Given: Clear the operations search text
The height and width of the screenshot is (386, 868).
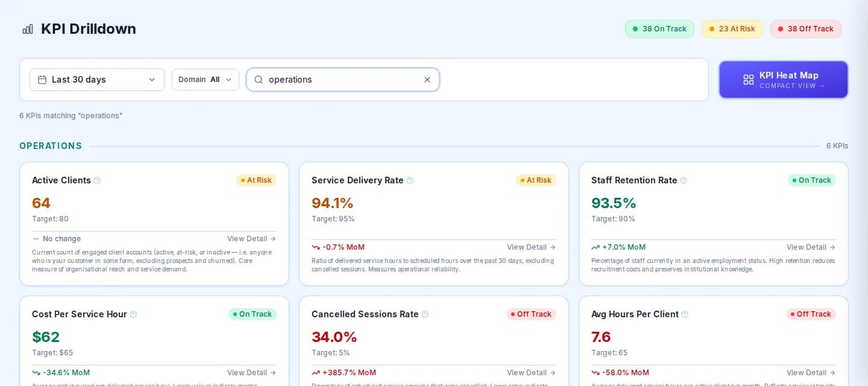Looking at the screenshot, I should click(x=427, y=80).
